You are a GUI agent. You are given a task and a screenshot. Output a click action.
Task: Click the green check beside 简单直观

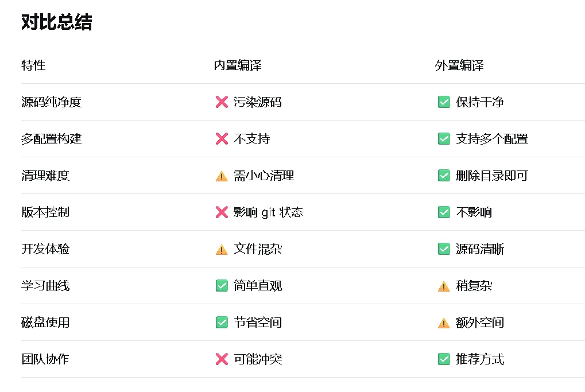pyautogui.click(x=222, y=286)
